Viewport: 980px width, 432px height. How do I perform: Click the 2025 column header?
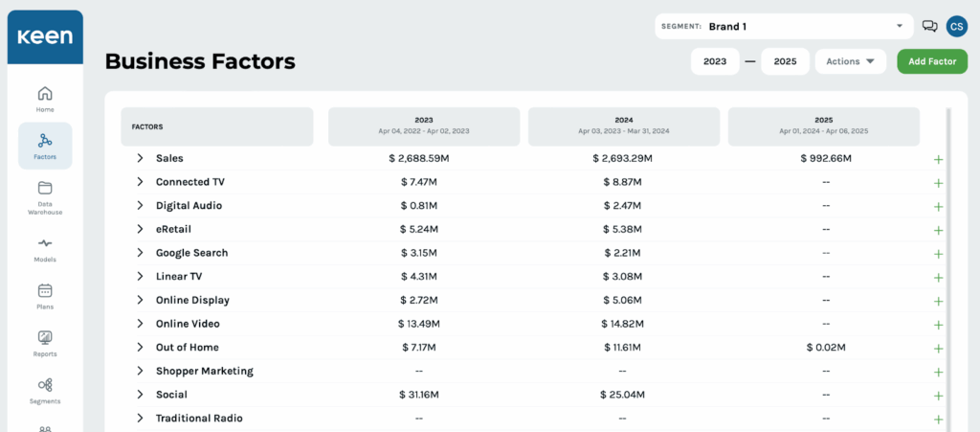[x=824, y=126]
